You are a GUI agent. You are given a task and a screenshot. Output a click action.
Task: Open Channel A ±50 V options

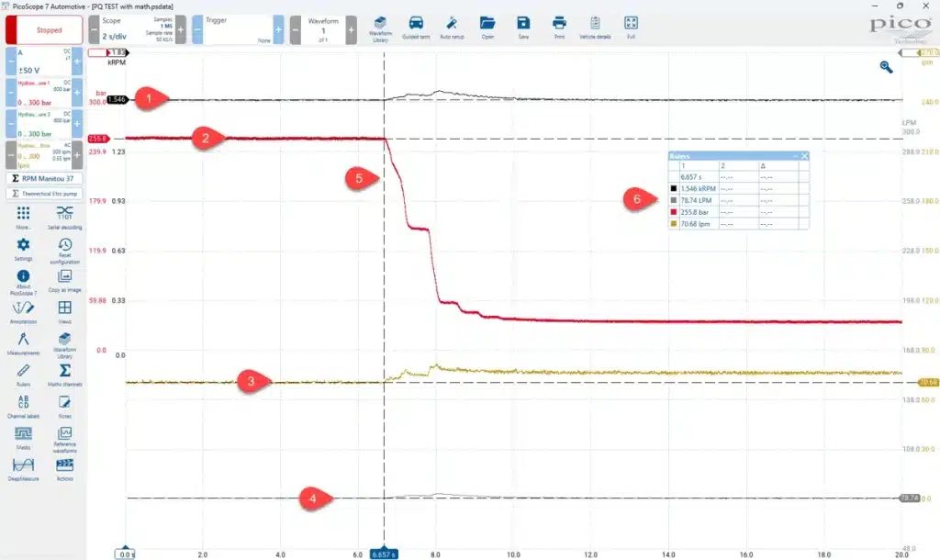pos(44,62)
